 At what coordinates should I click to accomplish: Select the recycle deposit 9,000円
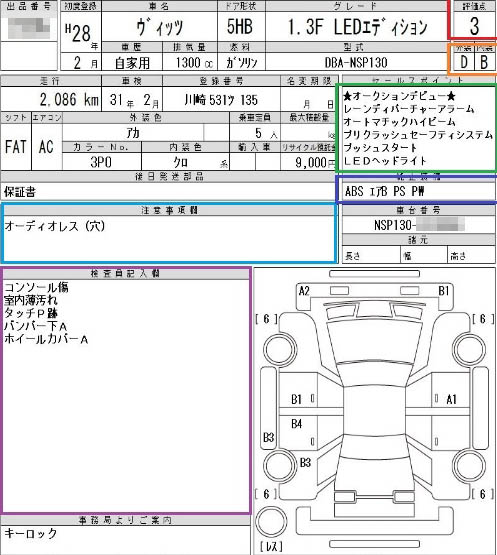[315, 162]
